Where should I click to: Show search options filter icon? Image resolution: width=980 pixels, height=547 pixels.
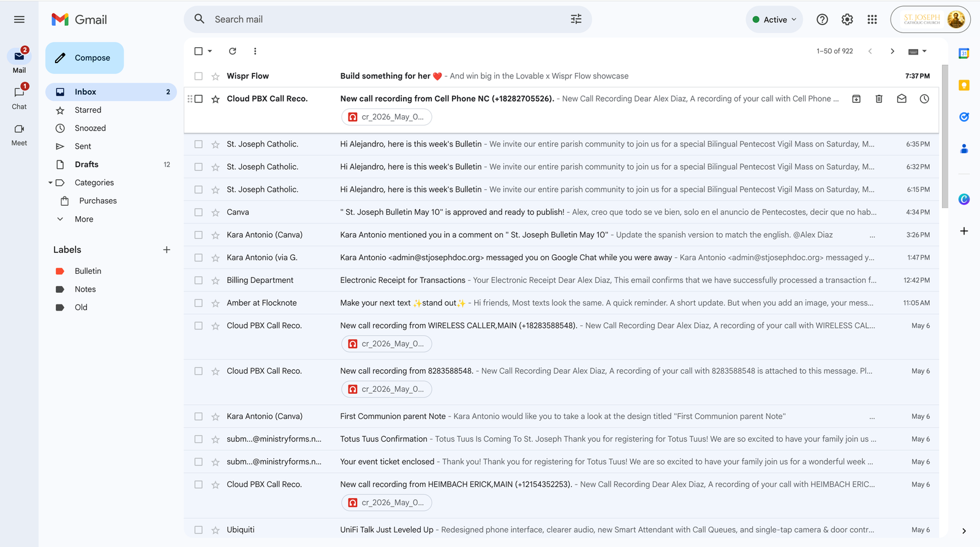[x=576, y=20]
